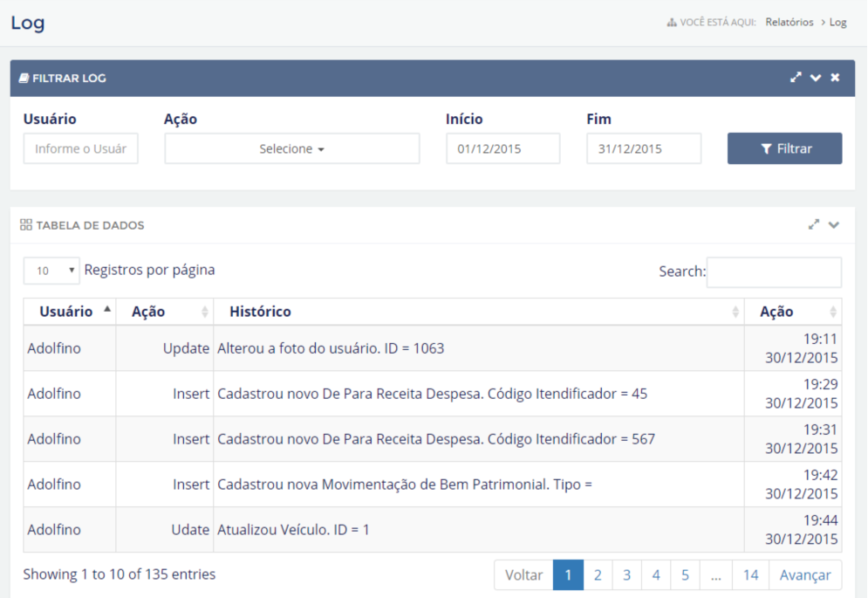868x598 pixels.
Task: Click 'Alterou a foto do usuário. ID = 1063'
Action: [x=331, y=348]
